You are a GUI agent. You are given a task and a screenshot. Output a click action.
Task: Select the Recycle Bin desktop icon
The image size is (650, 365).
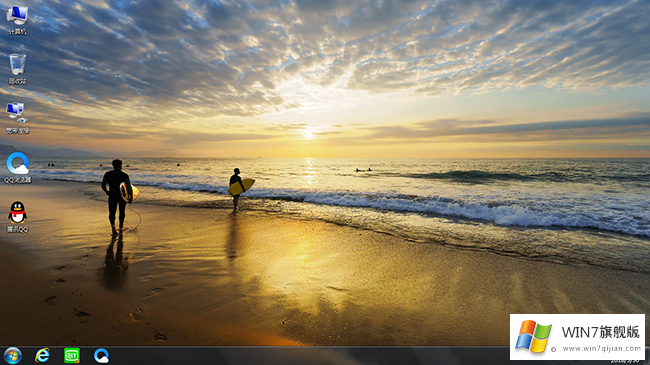[17, 69]
